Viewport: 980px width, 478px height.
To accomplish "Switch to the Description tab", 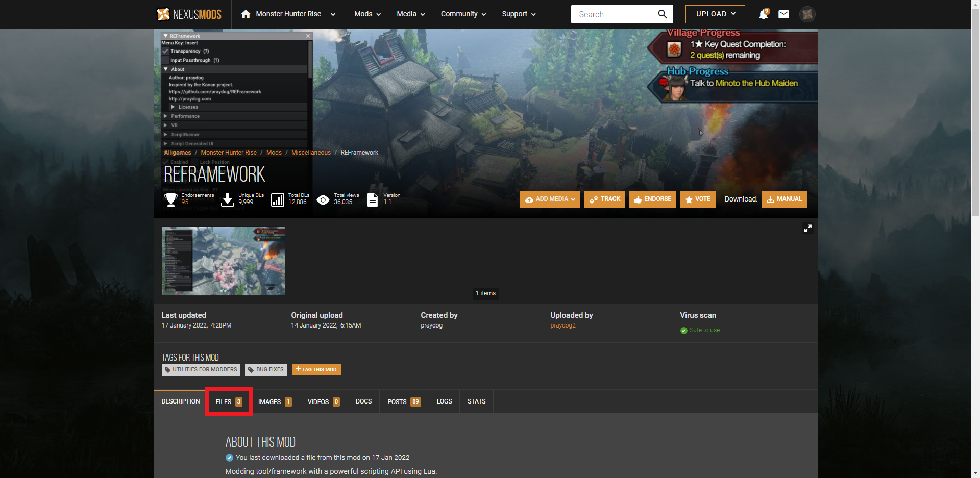I will click(180, 401).
